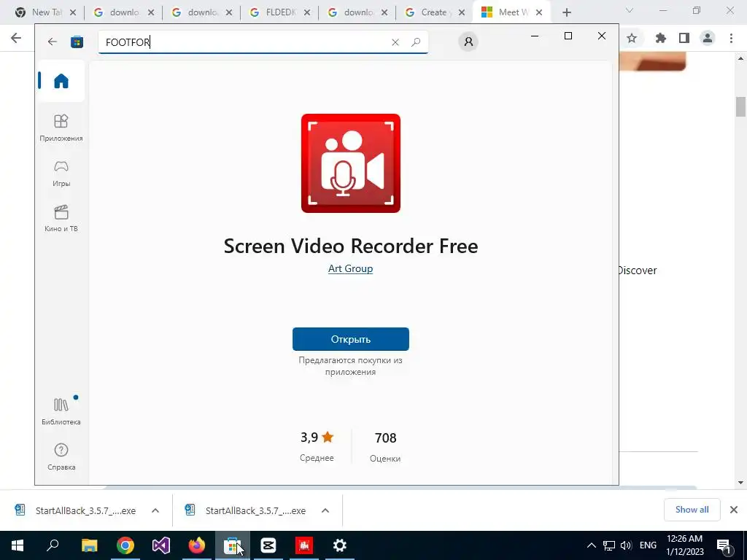Image resolution: width=747 pixels, height=560 pixels.
Task: Open the Приложения section in sidebar
Action: click(61, 128)
